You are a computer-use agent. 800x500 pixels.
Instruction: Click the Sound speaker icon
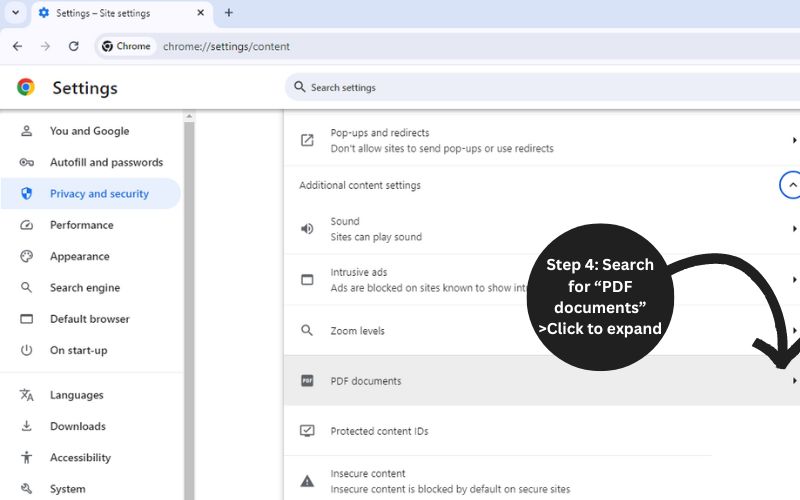tap(307, 229)
